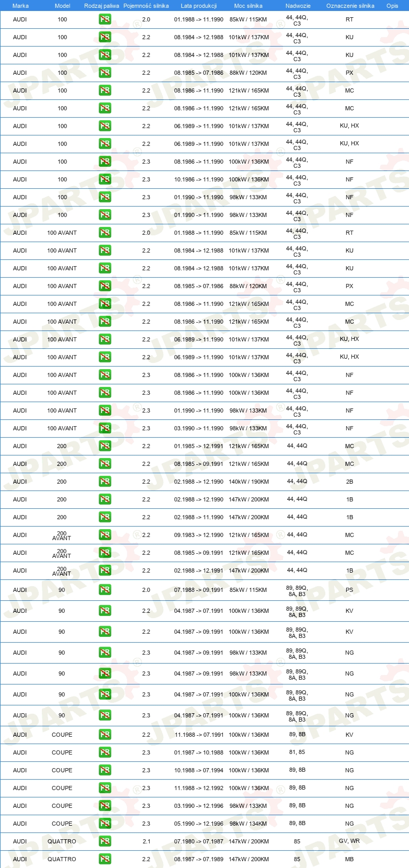This screenshot has width=409, height=868.
Task: Select engine code 2B in AUDI 200 row
Action: click(x=349, y=482)
